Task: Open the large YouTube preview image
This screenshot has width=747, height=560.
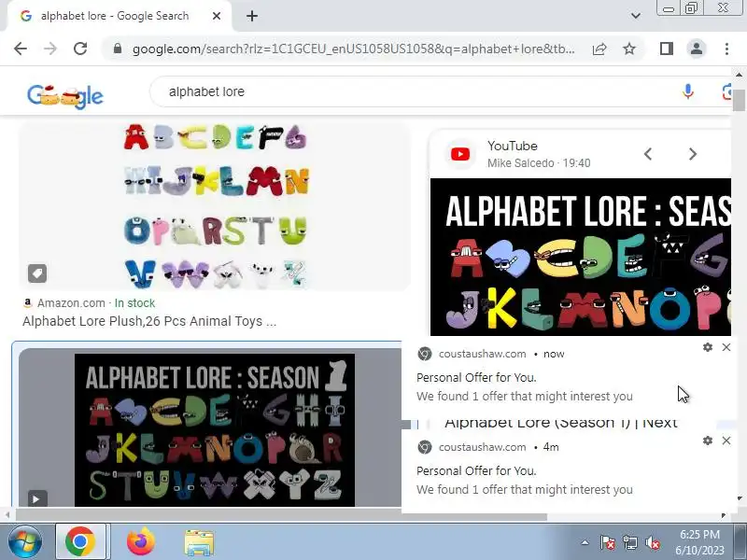Action: click(580, 258)
